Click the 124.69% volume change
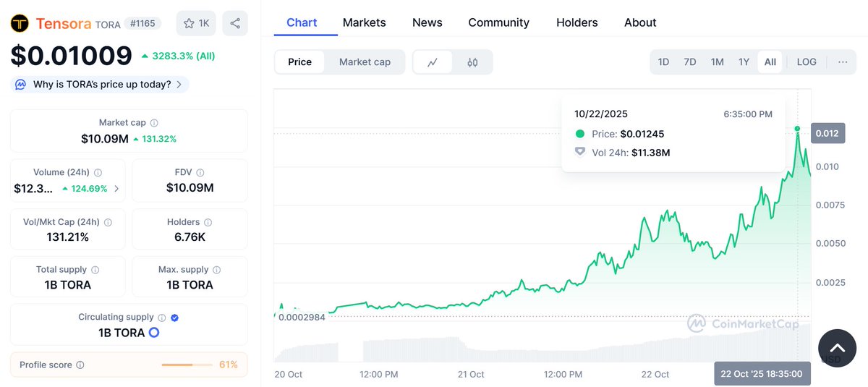The image size is (868, 387). 85,189
